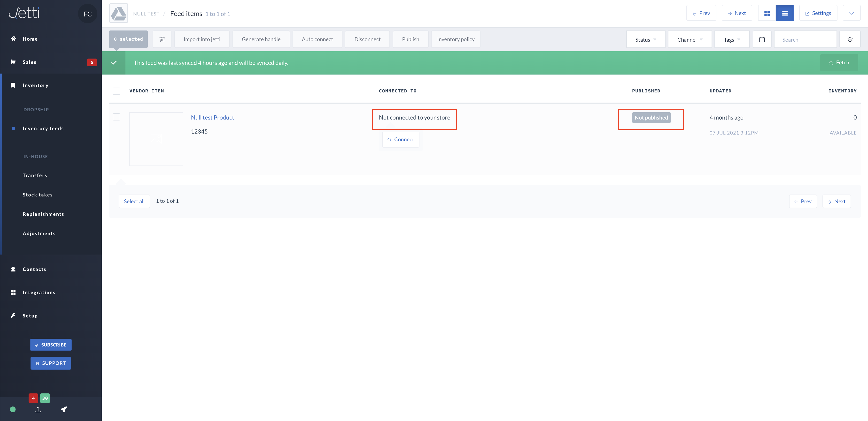Click the SKU text 12345

click(199, 132)
